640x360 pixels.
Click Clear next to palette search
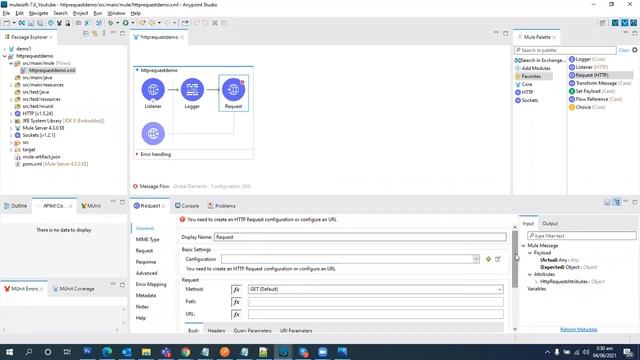tap(624, 50)
